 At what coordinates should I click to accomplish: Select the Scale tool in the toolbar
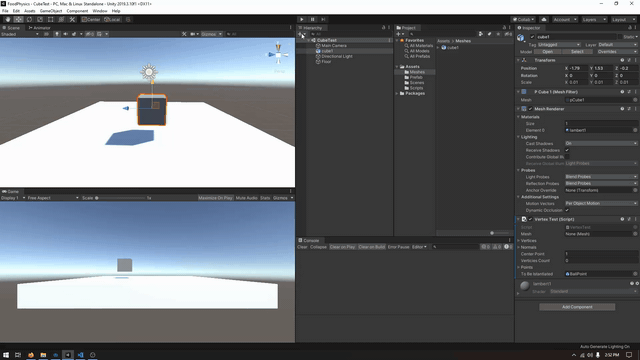pyautogui.click(x=40, y=19)
